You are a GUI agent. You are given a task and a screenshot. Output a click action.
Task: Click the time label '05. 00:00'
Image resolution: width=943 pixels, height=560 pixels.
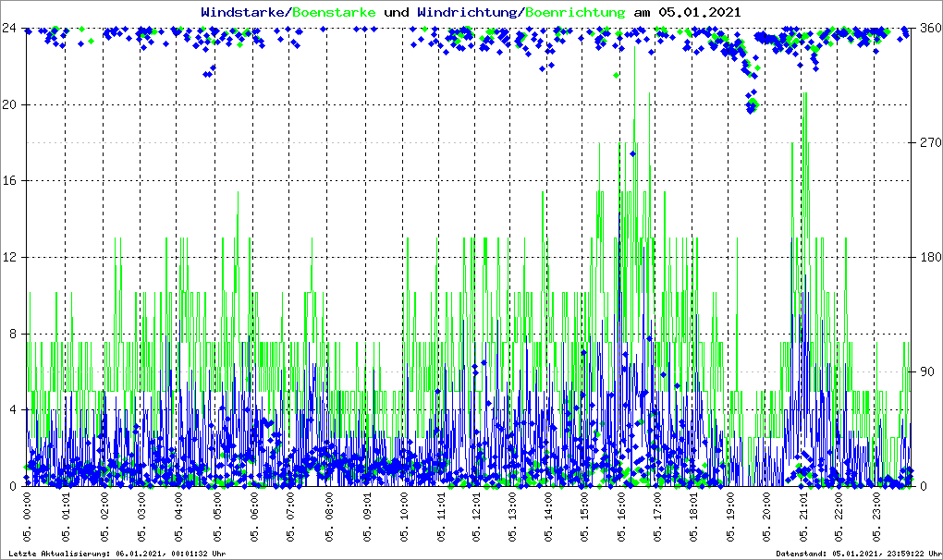28,517
